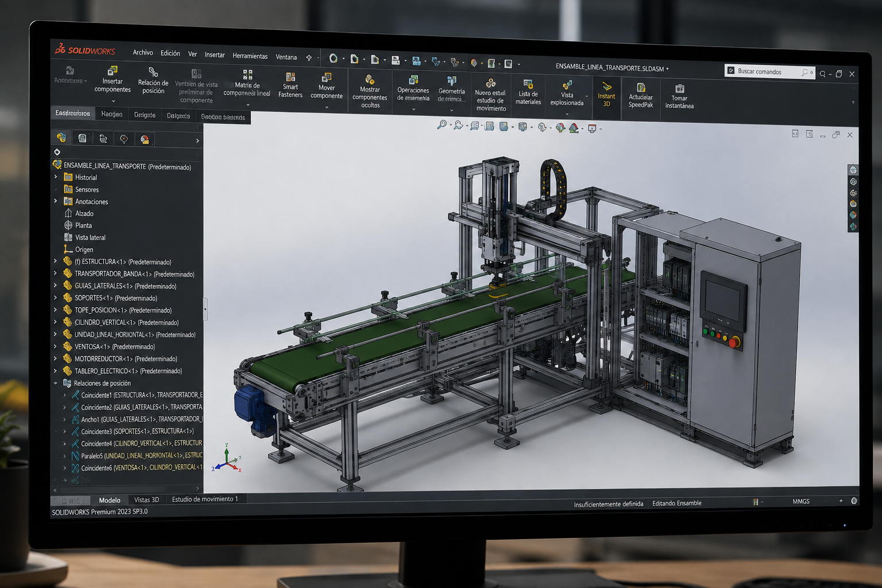Open the DisplayManager appearance tab icon

[x=145, y=140]
